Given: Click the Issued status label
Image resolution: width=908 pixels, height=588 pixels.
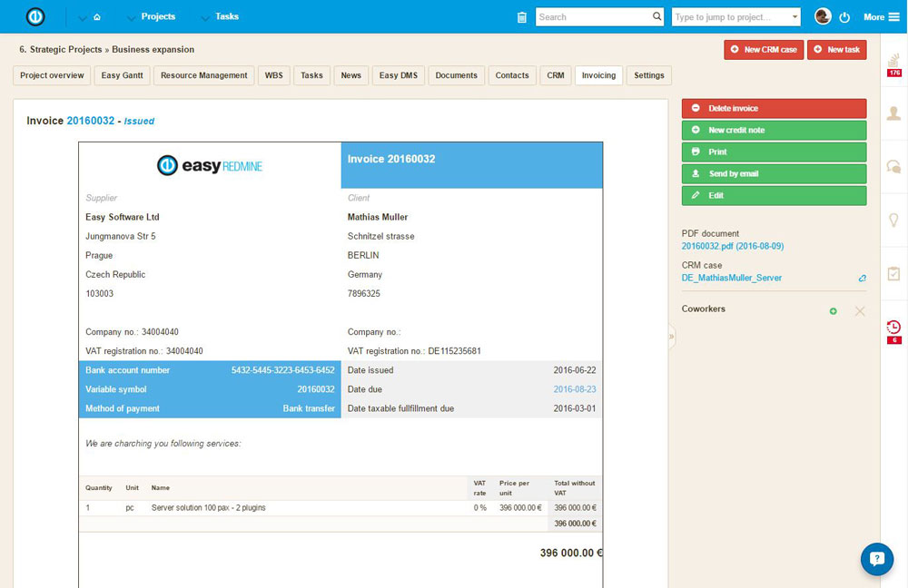Looking at the screenshot, I should click(139, 121).
